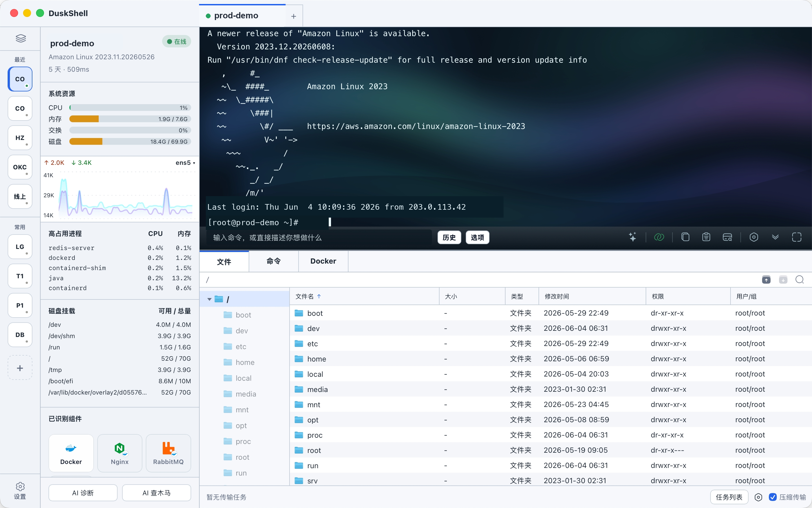Copy terminal content with the copy icon
Viewport: 812px width, 508px height.
685,237
